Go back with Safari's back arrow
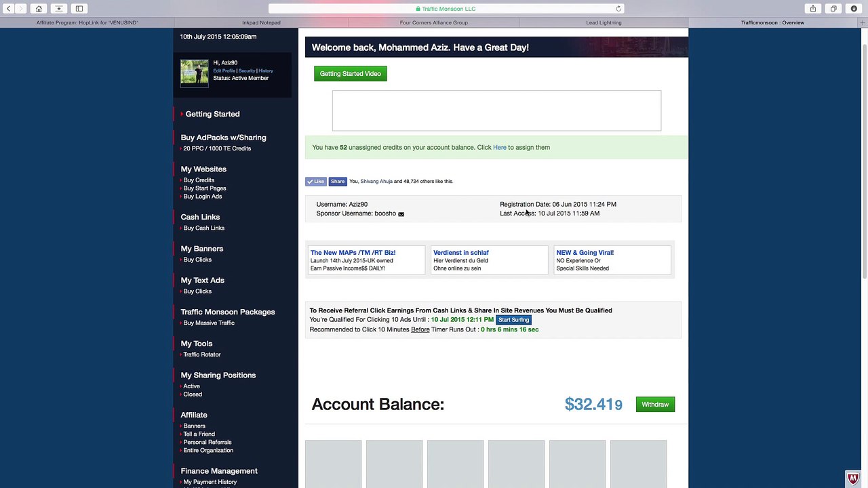 (x=9, y=9)
